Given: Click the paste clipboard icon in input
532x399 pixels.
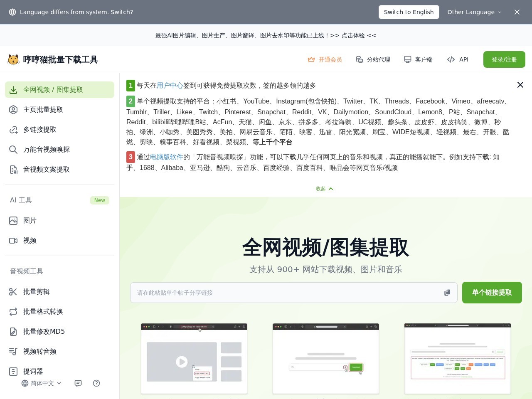Looking at the screenshot, I should point(447,293).
